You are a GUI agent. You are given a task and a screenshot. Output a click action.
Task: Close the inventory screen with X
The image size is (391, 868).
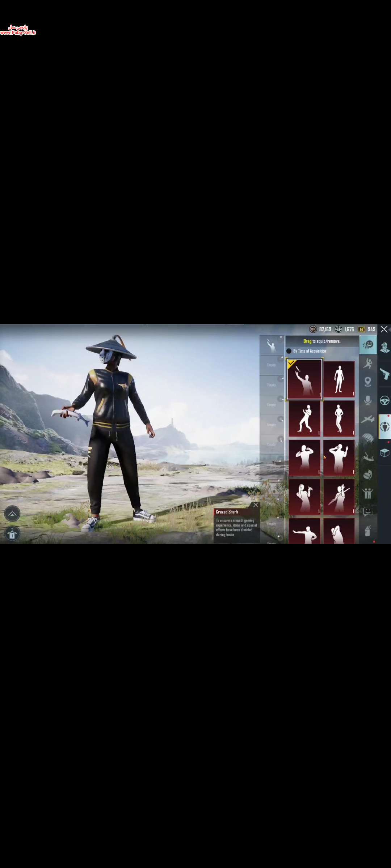(384, 329)
